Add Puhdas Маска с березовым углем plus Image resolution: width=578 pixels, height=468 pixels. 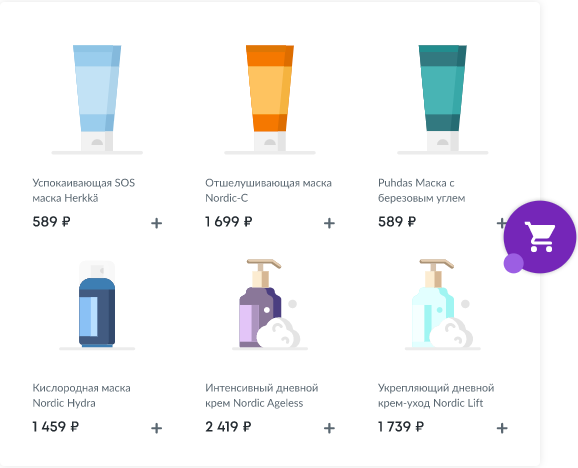pyautogui.click(x=501, y=223)
